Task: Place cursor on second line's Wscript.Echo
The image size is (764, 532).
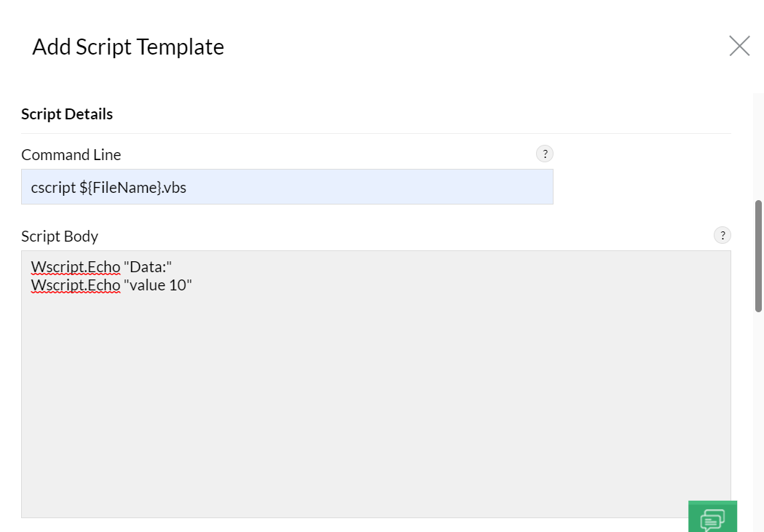Action: (x=76, y=285)
